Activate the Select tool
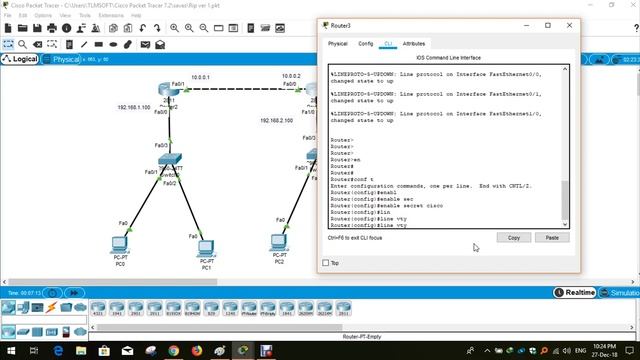 (x=8, y=44)
